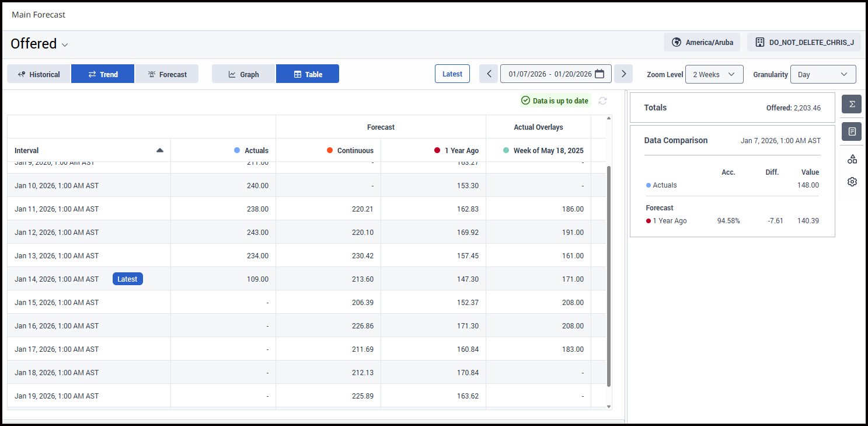Click the Continuous column header
Viewport: 868px width, 426px height.
(x=329, y=150)
